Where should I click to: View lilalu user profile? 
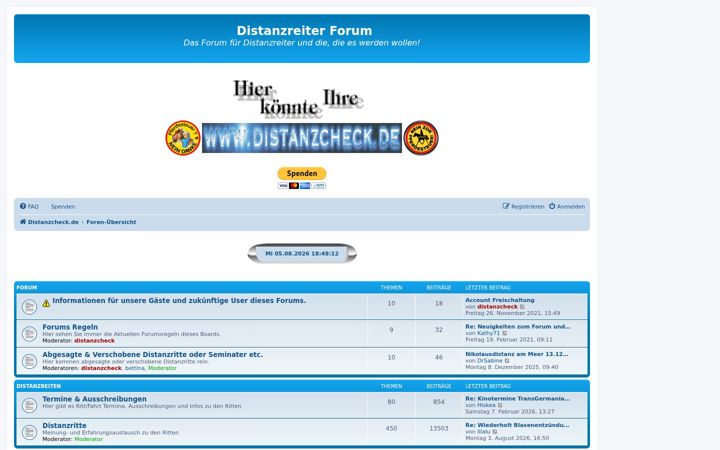point(484,432)
